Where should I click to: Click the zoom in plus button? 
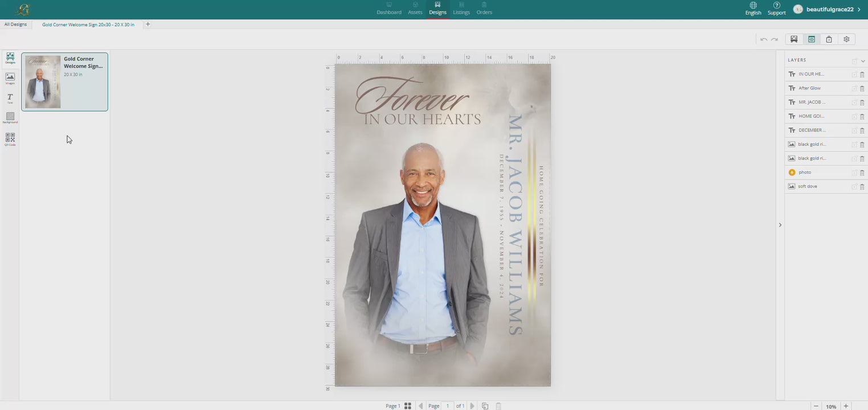pyautogui.click(x=846, y=406)
